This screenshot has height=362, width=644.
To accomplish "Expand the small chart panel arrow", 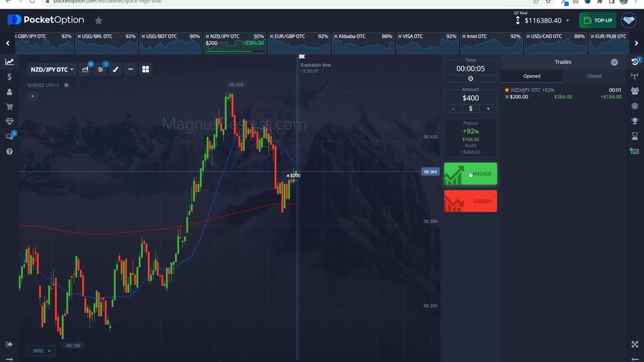I will tap(32, 96).
